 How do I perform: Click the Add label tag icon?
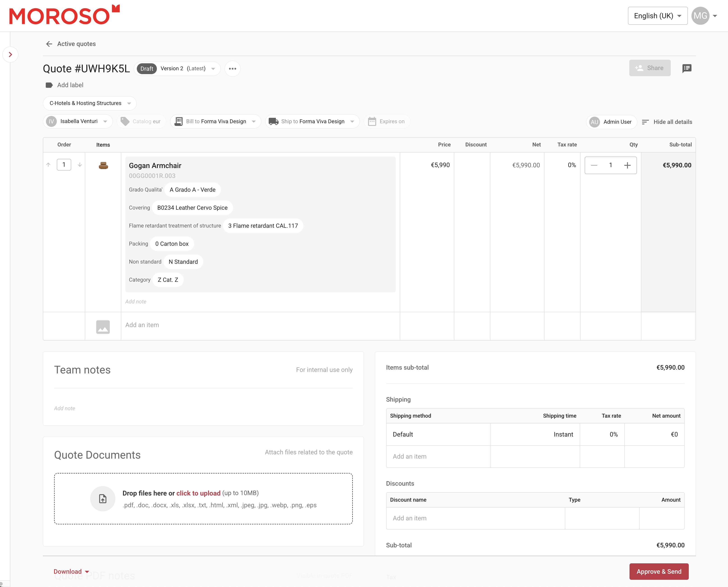pos(49,85)
